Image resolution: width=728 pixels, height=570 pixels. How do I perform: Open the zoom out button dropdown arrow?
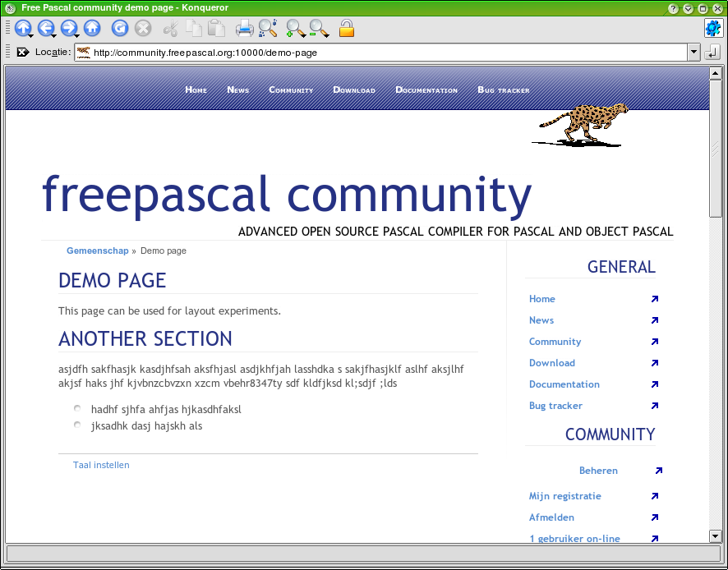coord(325,34)
